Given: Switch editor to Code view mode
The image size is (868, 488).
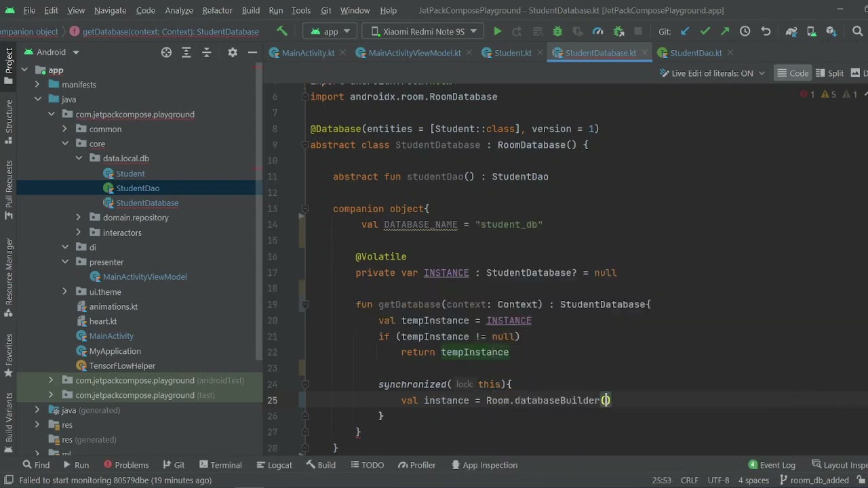Looking at the screenshot, I should pyautogui.click(x=793, y=73).
